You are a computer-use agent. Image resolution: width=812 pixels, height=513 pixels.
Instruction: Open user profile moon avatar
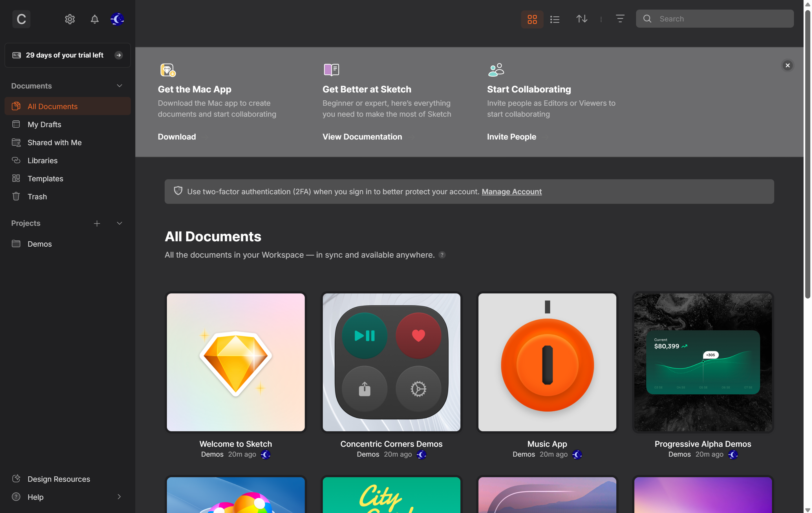(117, 19)
